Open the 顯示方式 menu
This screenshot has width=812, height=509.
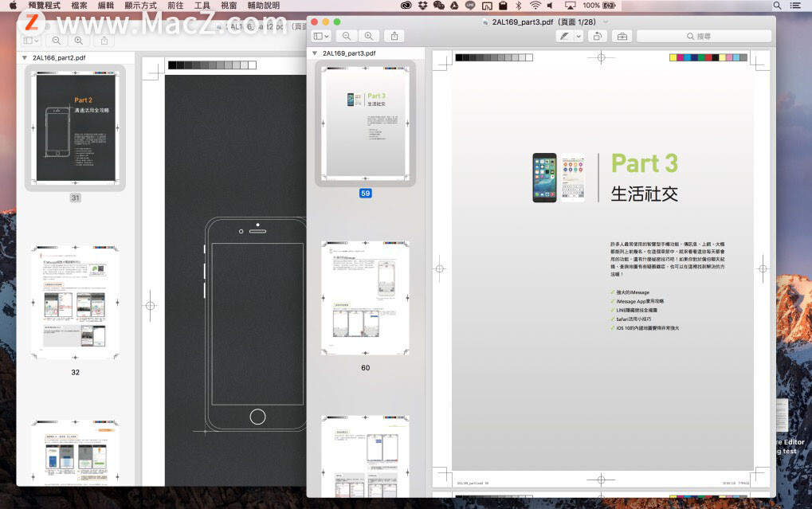140,6
